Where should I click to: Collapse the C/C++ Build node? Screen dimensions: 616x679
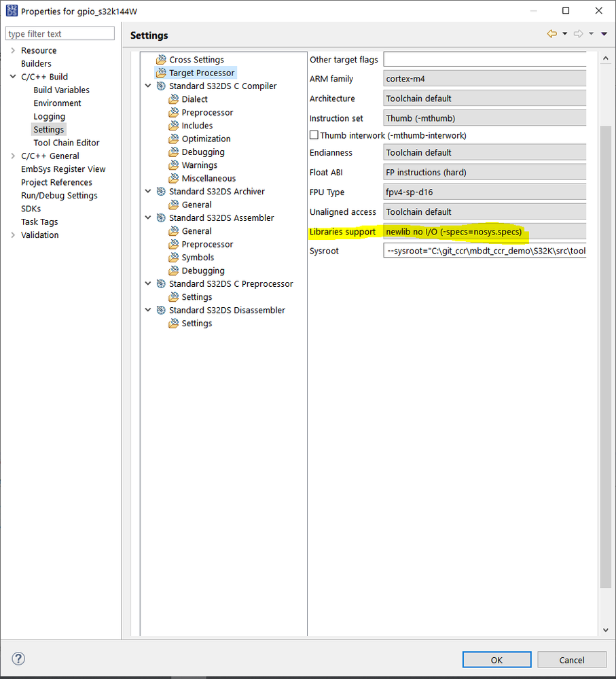click(x=13, y=77)
